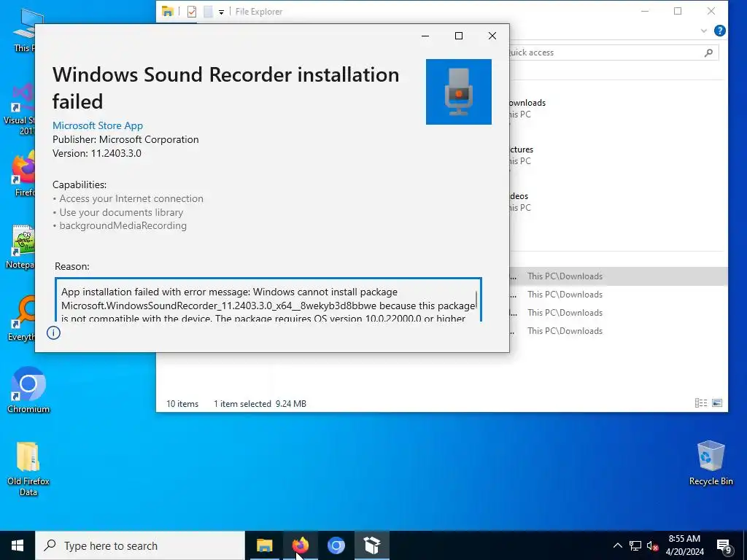Click inside the Reason error message box
Viewport: 747px width, 560px height.
(x=268, y=300)
